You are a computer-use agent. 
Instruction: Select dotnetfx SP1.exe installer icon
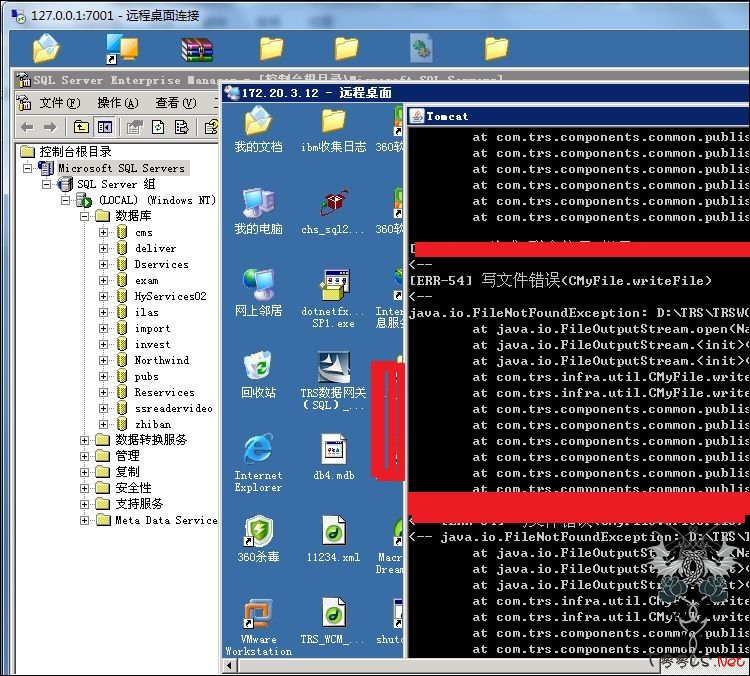tap(333, 299)
